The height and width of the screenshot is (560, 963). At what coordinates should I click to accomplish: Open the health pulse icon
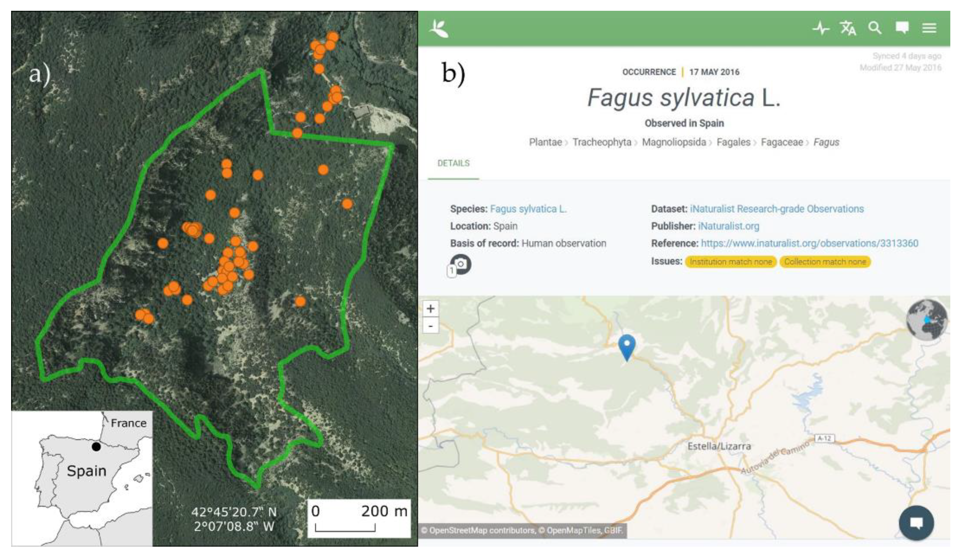(820, 28)
